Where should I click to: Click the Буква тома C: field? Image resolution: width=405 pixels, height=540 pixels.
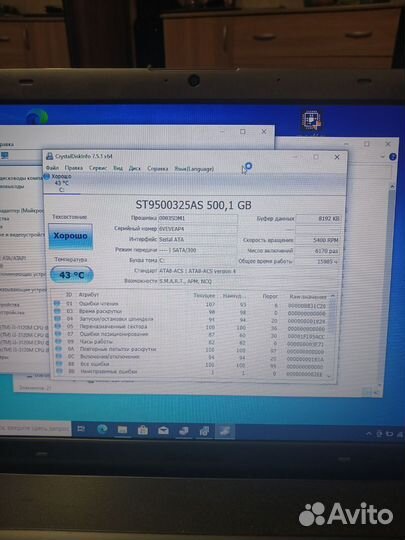pyautogui.click(x=198, y=260)
